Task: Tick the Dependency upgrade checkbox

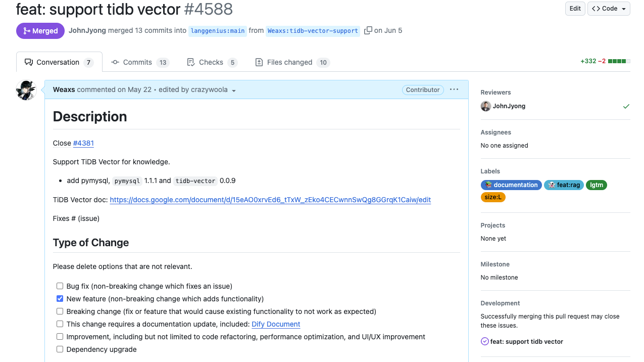Action: [60, 349]
